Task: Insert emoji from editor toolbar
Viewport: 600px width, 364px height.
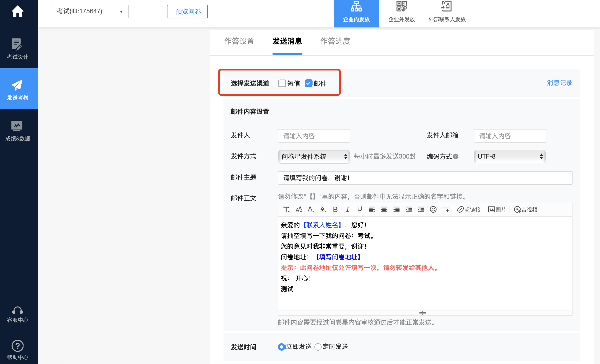Action: click(433, 210)
